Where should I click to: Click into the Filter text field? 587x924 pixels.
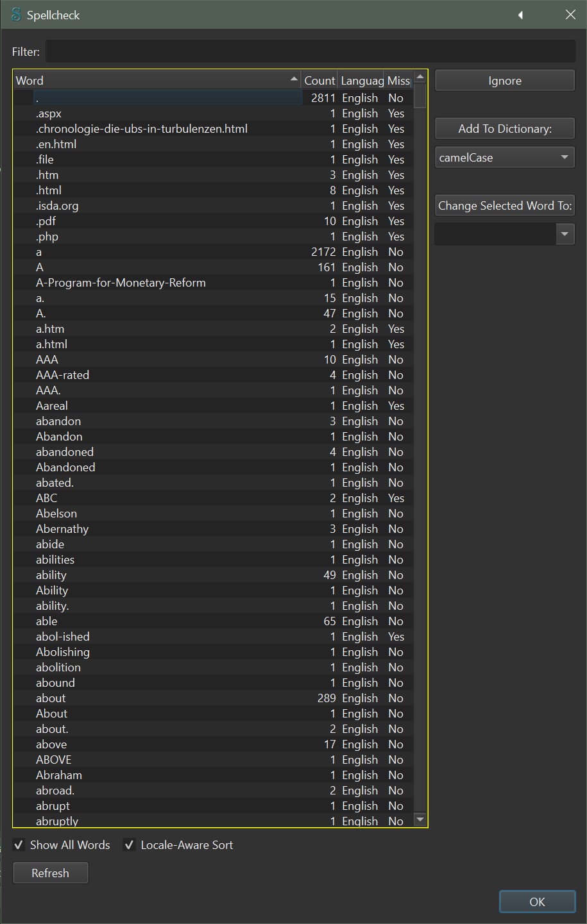click(x=311, y=52)
